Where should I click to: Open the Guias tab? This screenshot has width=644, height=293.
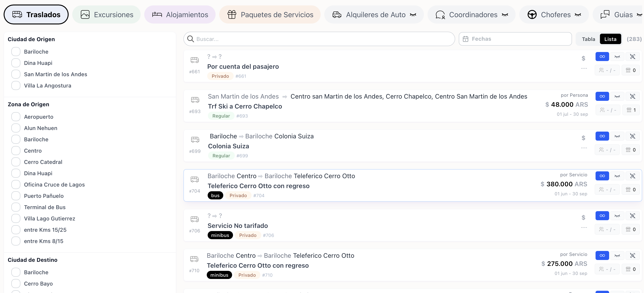[x=618, y=14]
